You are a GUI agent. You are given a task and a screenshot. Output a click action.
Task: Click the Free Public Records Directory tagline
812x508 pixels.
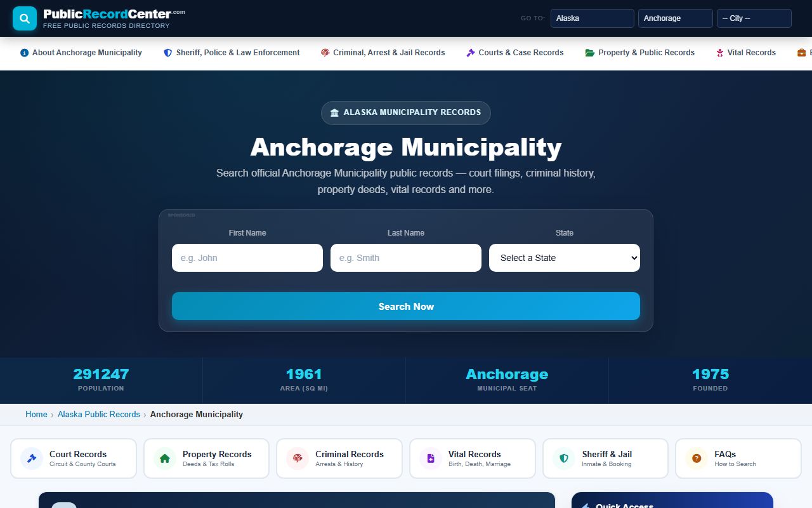pyautogui.click(x=107, y=26)
